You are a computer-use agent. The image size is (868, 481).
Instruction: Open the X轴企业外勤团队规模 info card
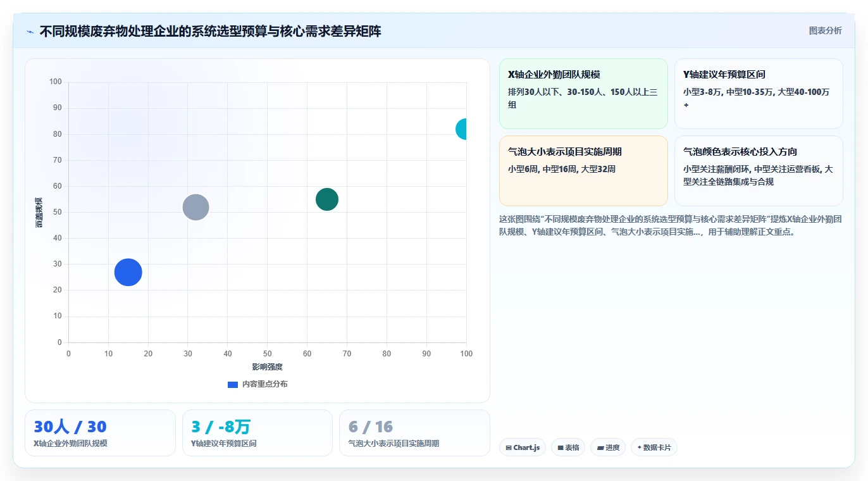(583, 94)
